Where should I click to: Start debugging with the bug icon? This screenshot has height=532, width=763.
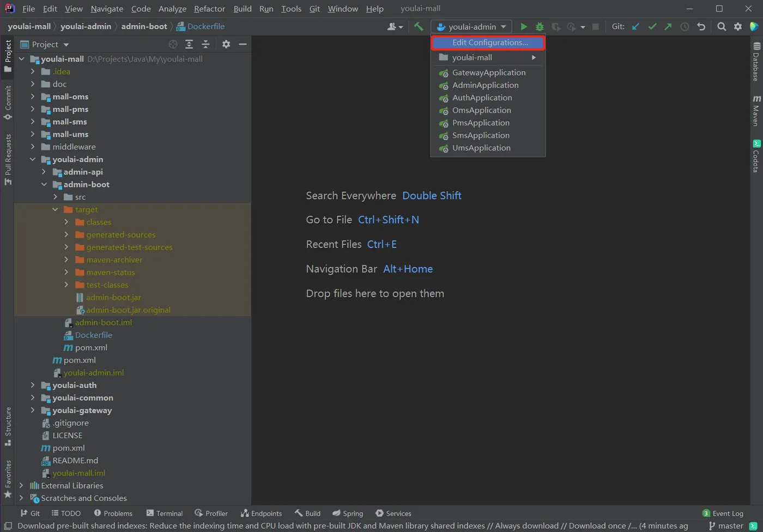[540, 26]
